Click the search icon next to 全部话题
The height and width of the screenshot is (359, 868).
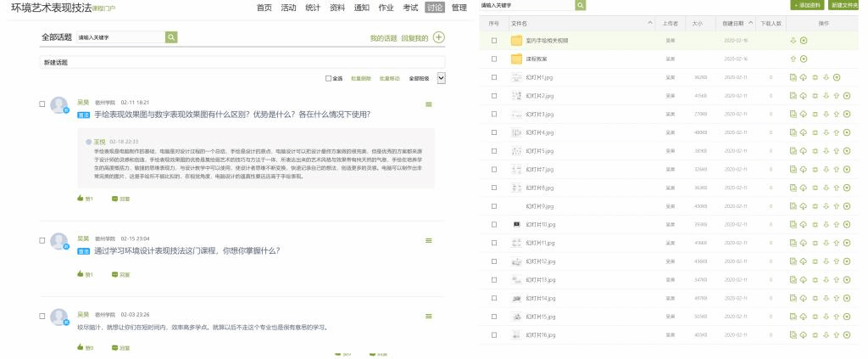(x=171, y=37)
